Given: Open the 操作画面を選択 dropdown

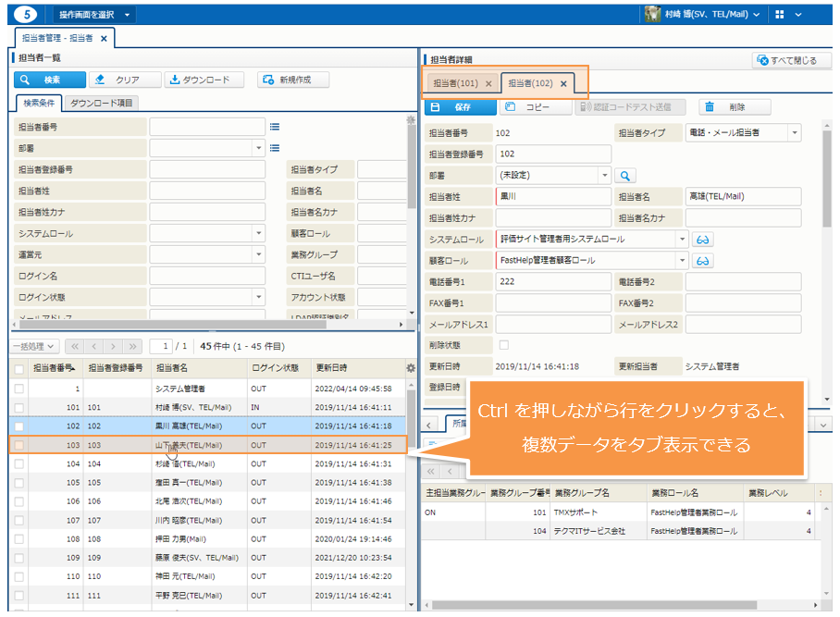Looking at the screenshot, I should point(94,15).
